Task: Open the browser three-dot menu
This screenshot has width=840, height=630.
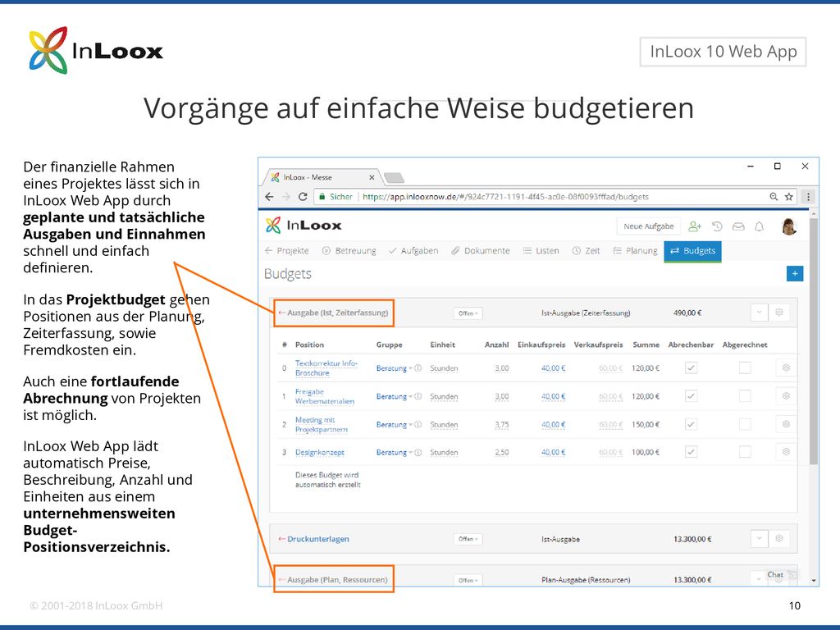Action: point(808,197)
